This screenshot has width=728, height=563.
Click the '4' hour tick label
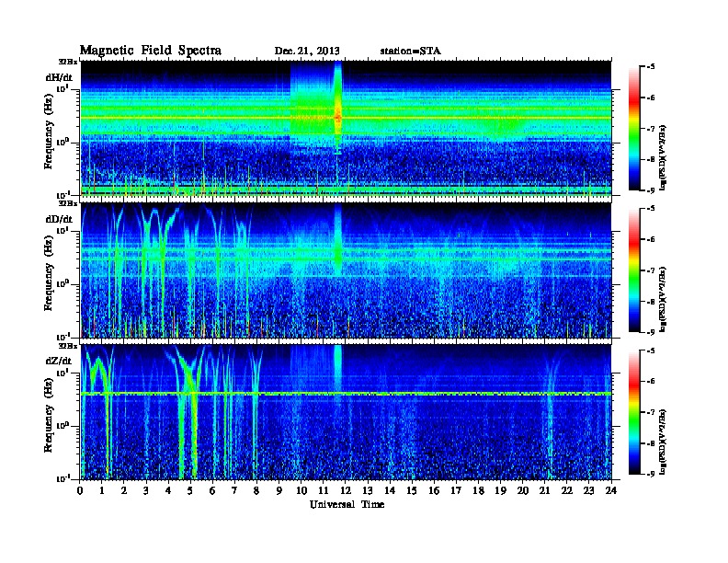(168, 490)
